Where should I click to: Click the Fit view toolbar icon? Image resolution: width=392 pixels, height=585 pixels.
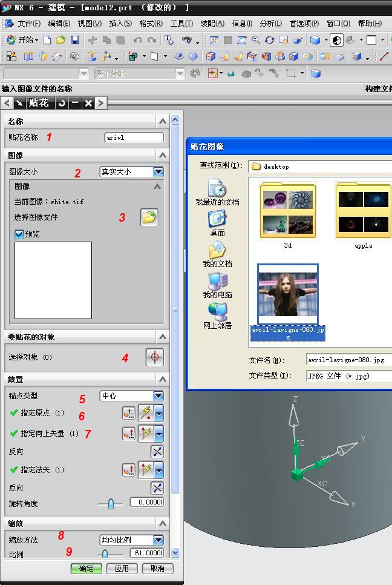[214, 40]
